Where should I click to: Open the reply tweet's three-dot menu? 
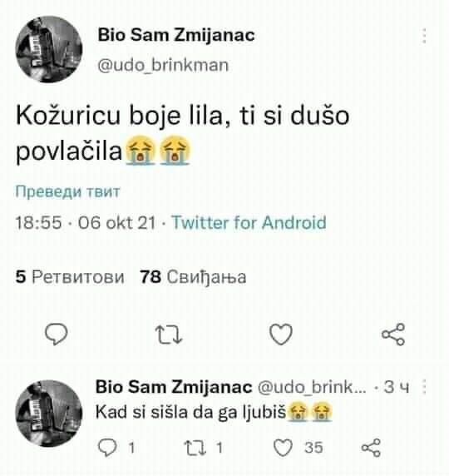point(424,387)
